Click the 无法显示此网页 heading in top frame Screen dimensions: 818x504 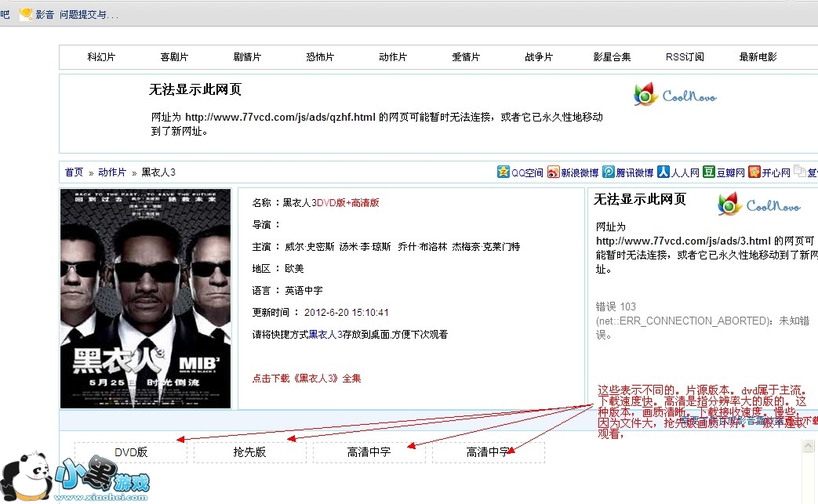tap(195, 89)
